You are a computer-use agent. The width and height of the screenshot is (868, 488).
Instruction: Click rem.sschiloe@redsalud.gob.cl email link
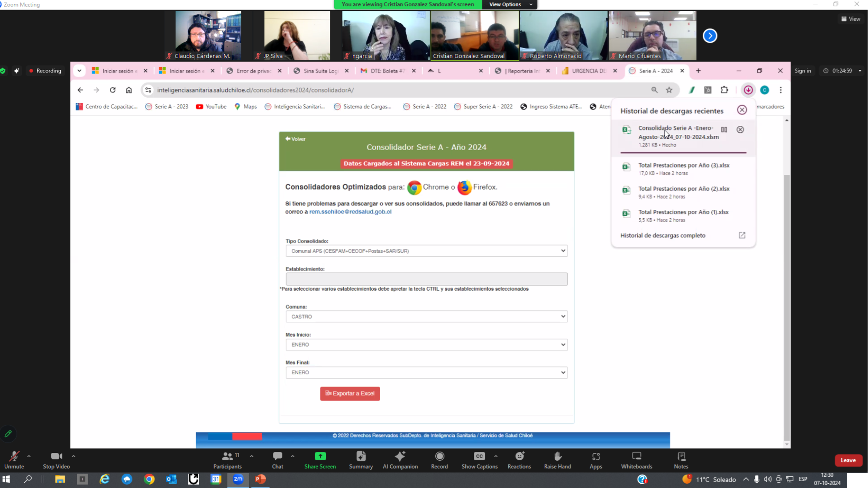click(350, 212)
